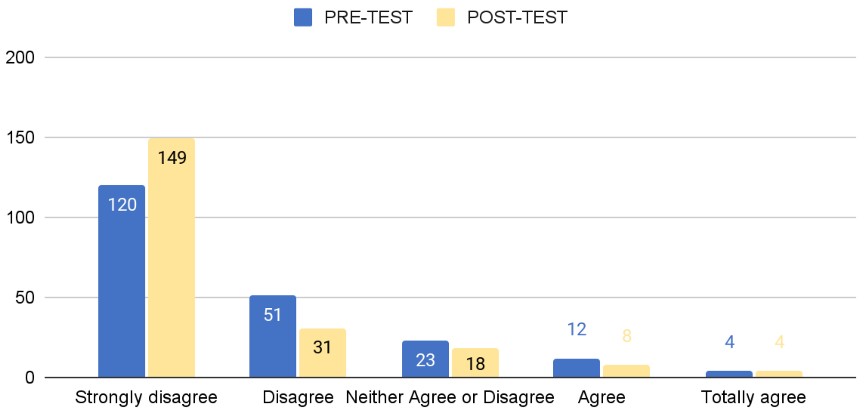Select the POST-TEST legend label

[517, 18]
